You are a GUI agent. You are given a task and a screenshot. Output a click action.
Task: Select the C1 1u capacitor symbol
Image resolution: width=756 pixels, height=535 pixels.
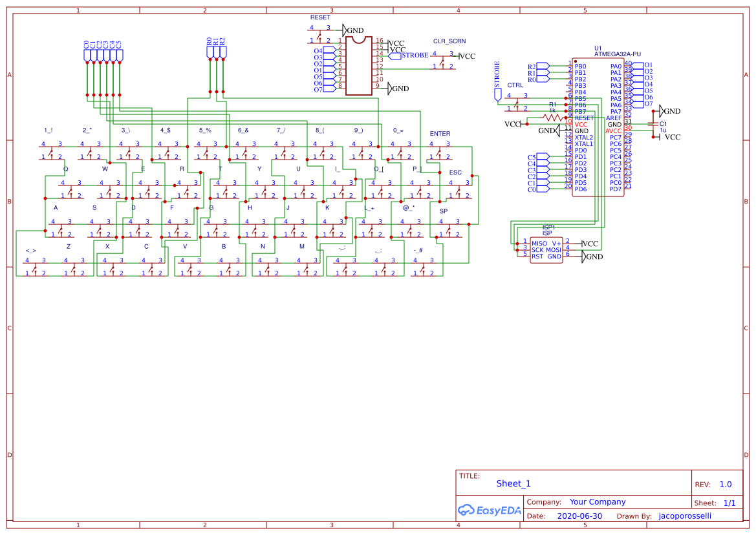(653, 124)
